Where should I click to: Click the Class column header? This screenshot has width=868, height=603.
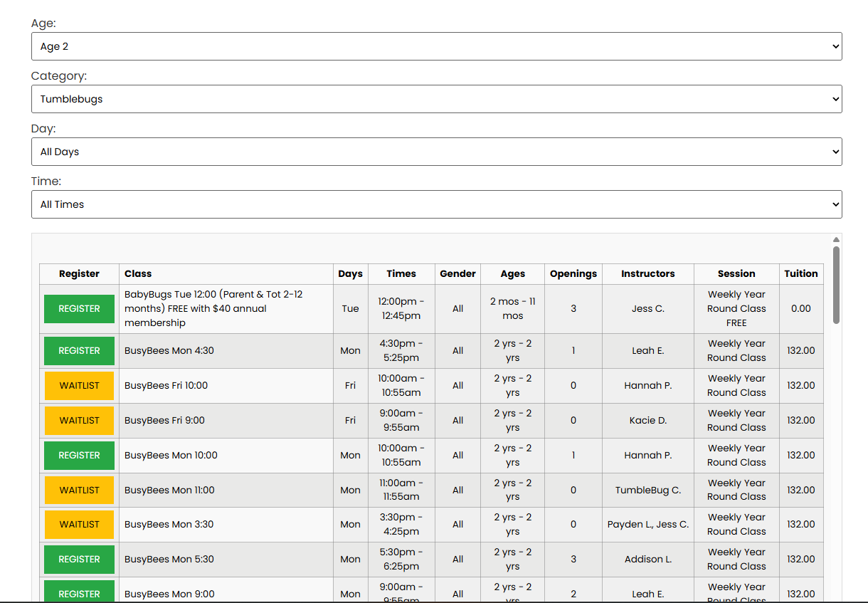click(x=226, y=273)
